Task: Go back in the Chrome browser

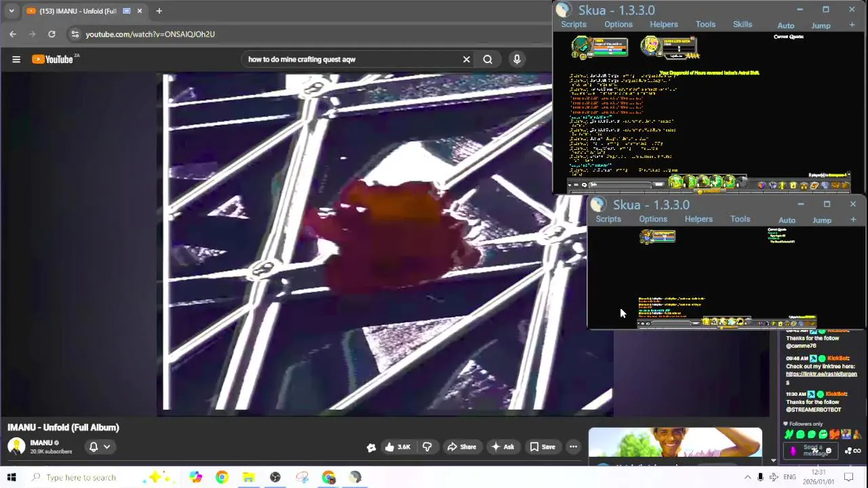Action: [13, 34]
